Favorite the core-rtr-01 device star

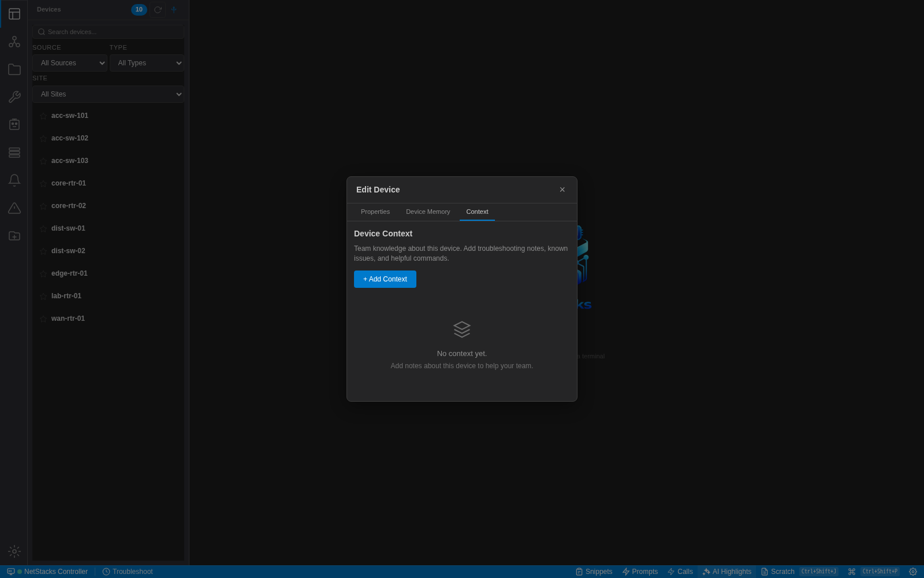click(43, 184)
